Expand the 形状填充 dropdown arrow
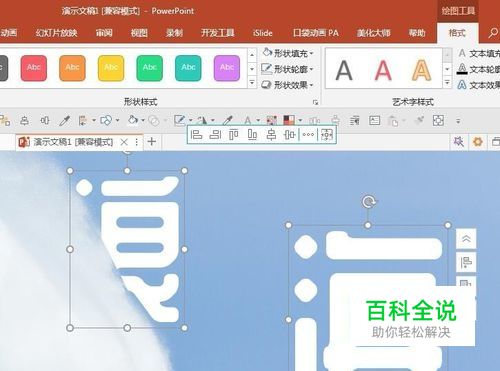The width and height of the screenshot is (500, 371). click(x=312, y=53)
